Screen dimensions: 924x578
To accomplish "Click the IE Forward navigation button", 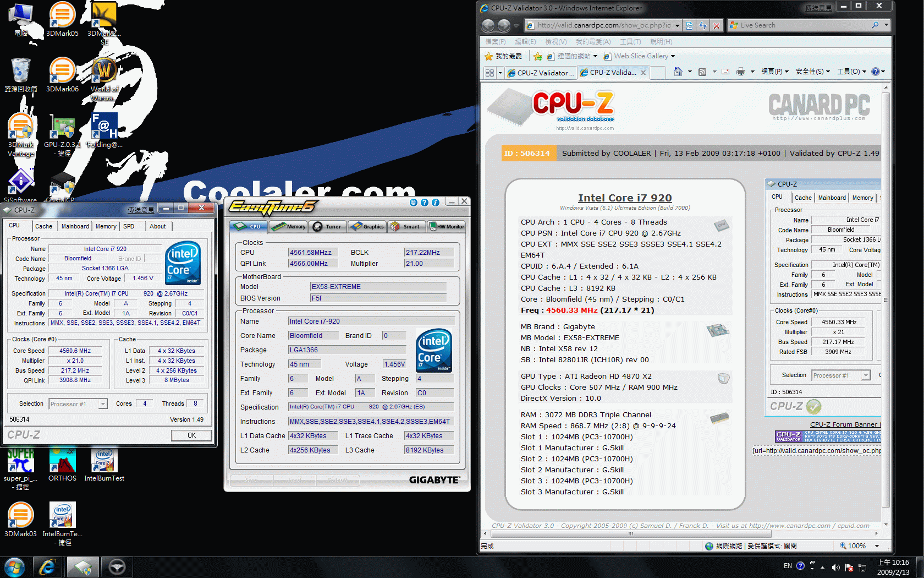I will 504,25.
